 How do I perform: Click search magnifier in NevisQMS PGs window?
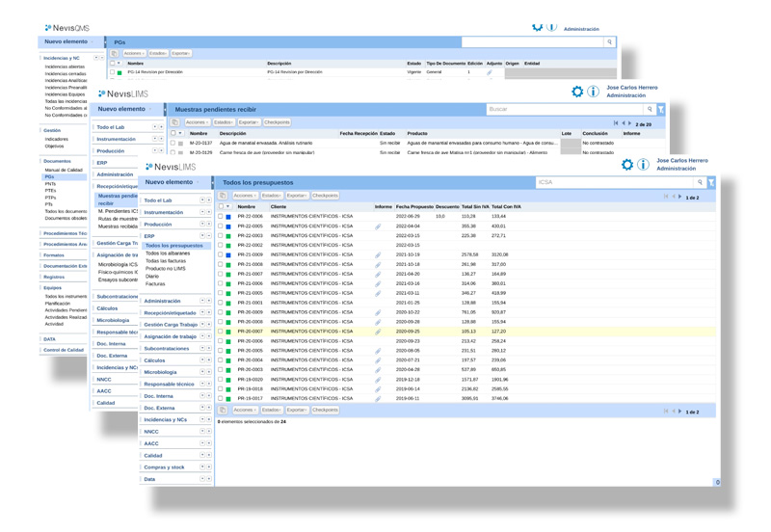click(x=609, y=42)
